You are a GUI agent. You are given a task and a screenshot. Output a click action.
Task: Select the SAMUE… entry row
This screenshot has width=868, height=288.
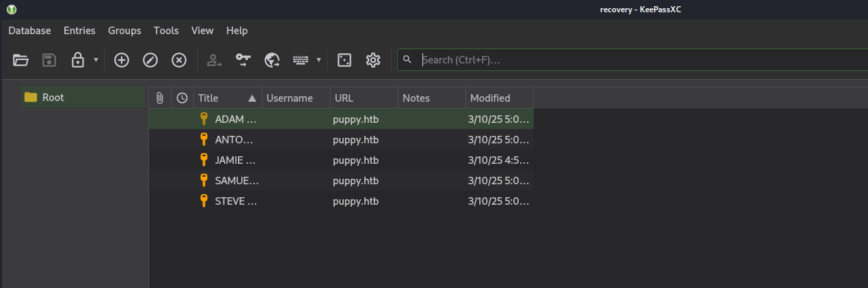(341, 181)
